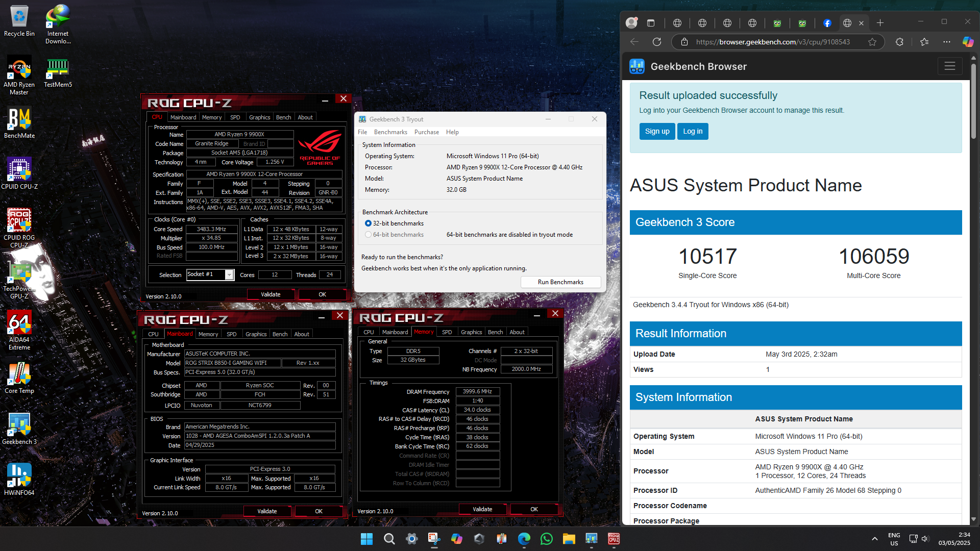Open Geekbench File menu
980x551 pixels.
(x=362, y=132)
